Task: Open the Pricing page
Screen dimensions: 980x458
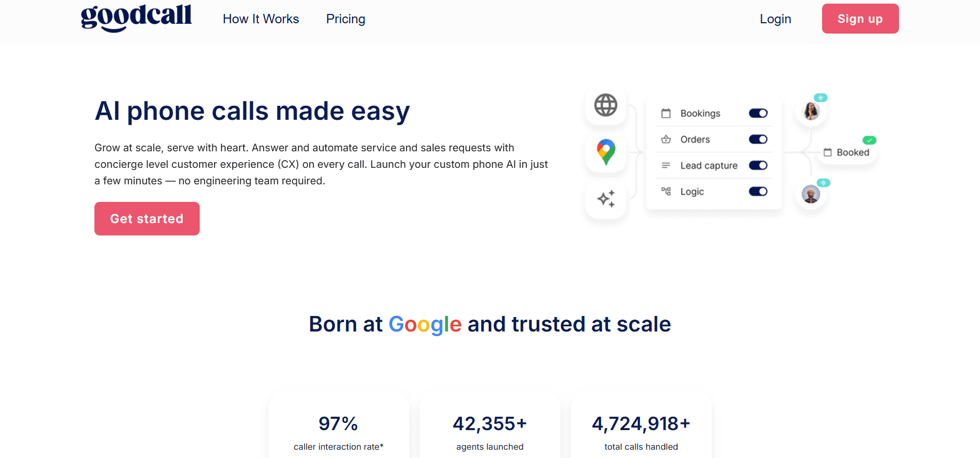Action: pyautogui.click(x=345, y=19)
